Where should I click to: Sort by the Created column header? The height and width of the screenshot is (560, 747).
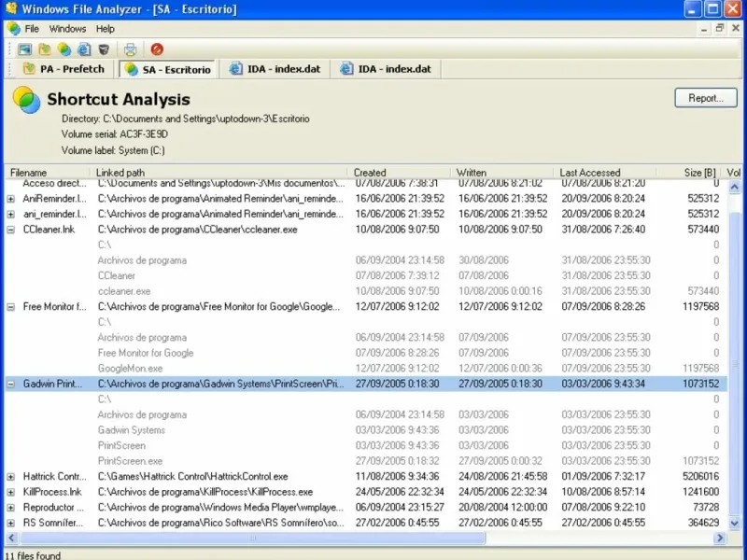point(399,173)
